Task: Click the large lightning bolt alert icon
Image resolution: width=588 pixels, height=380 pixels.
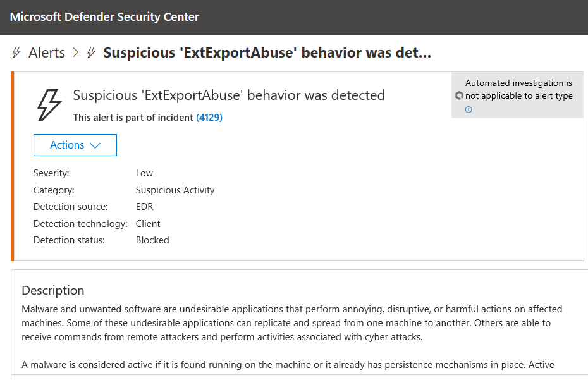Action: [x=49, y=104]
